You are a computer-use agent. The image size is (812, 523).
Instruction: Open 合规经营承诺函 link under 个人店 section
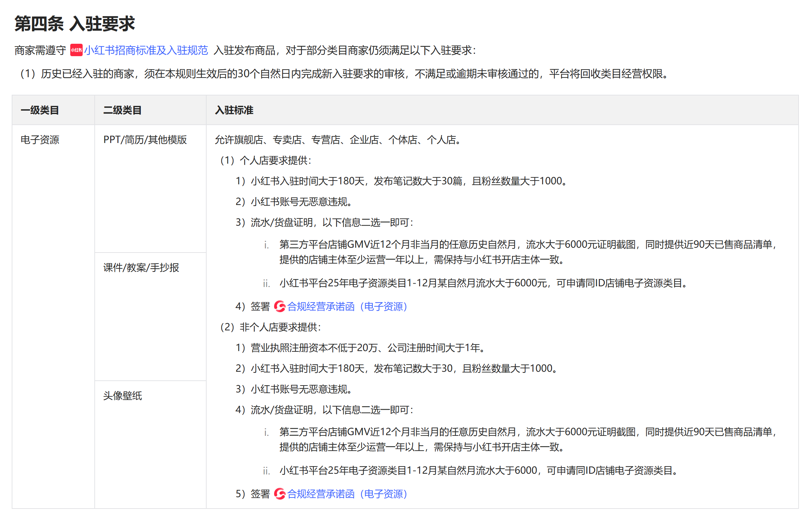tap(347, 306)
